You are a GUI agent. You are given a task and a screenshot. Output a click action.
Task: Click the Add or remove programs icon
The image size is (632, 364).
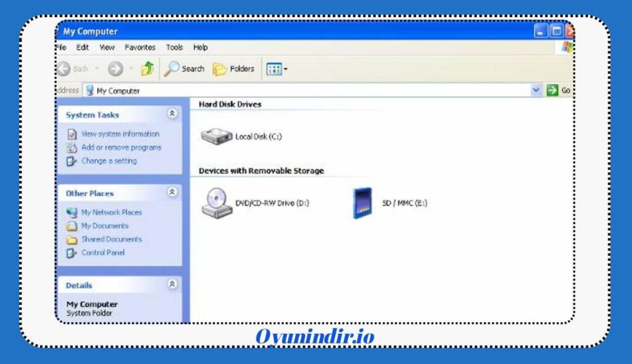tap(72, 148)
